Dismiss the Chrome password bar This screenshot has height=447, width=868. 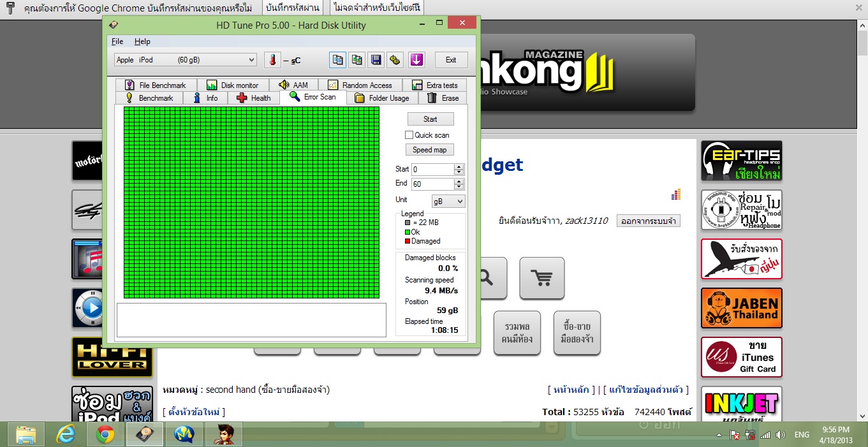858,8
